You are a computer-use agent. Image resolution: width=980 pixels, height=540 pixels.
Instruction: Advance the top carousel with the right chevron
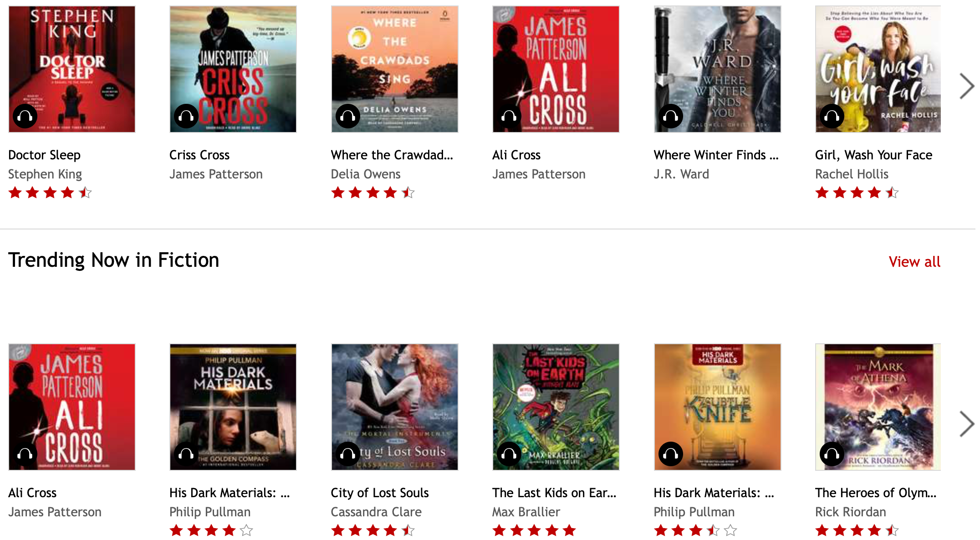click(966, 86)
